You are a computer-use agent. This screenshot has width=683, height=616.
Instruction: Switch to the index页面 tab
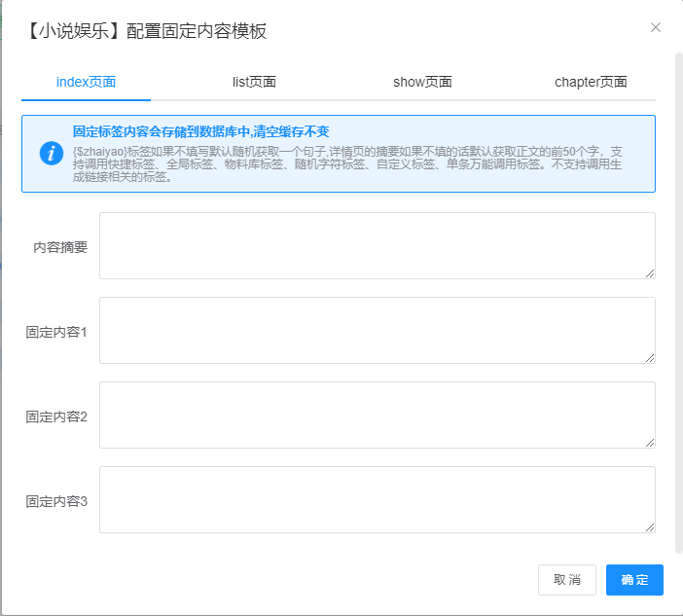[86, 82]
